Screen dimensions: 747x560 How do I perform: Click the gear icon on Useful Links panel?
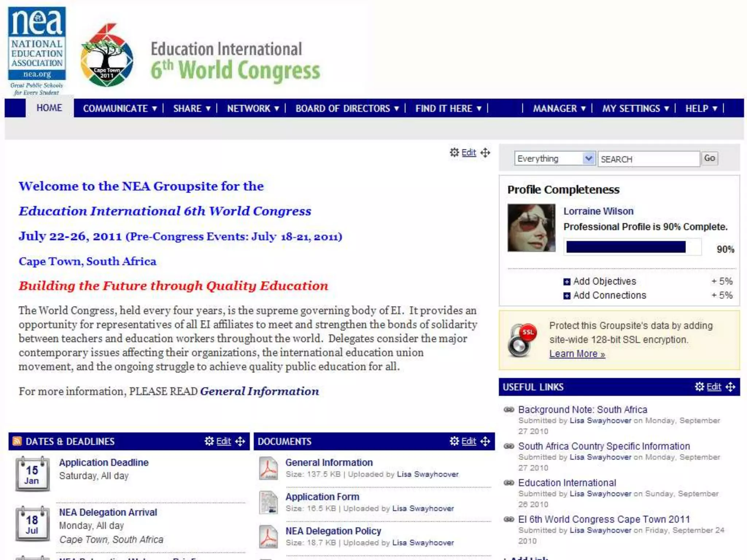point(699,386)
